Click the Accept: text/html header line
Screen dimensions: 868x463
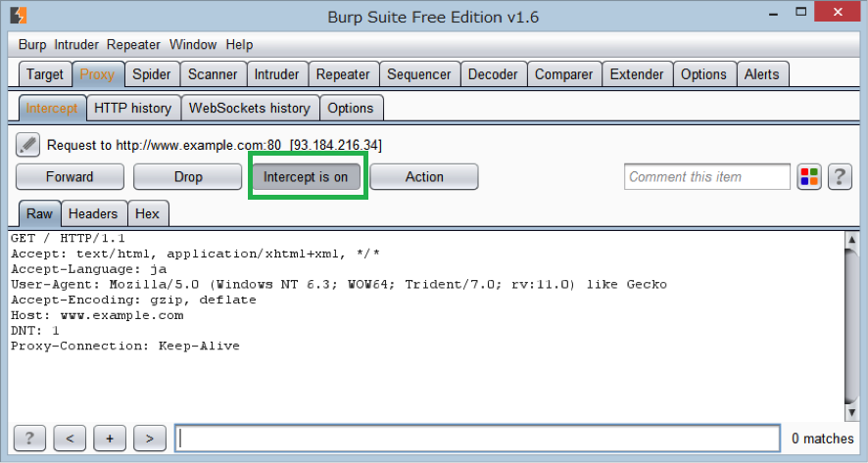point(195,254)
